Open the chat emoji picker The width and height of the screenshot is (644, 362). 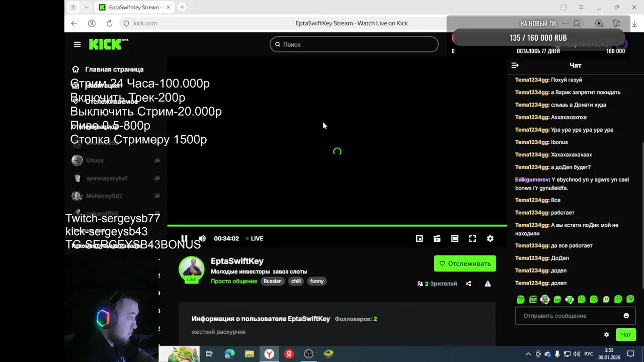(626, 316)
